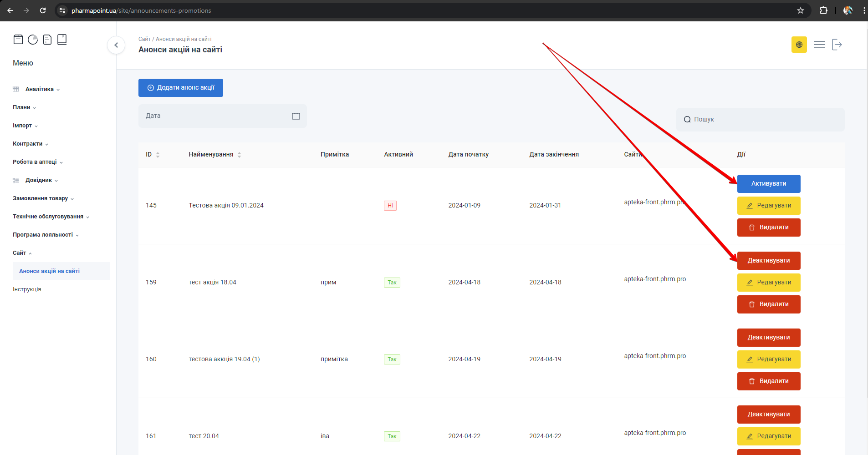
Task: Open the Інструкція menu item
Action: [27, 289]
